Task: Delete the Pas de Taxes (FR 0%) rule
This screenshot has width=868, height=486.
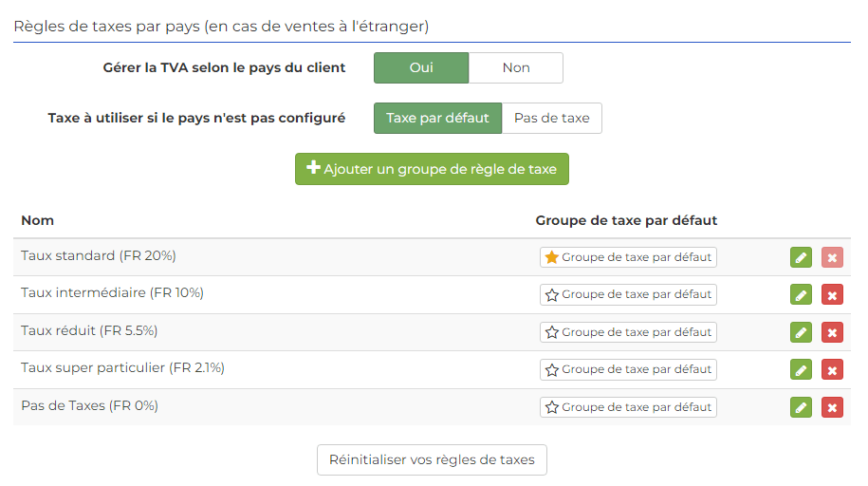Action: [x=832, y=407]
